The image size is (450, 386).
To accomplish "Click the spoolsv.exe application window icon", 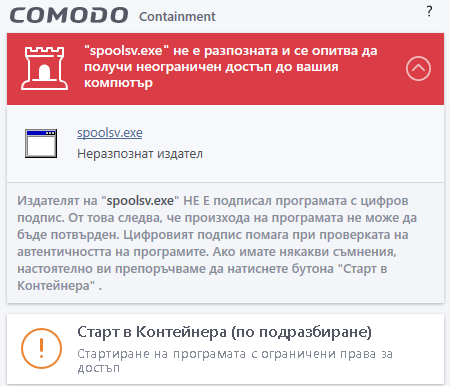I will click(41, 143).
